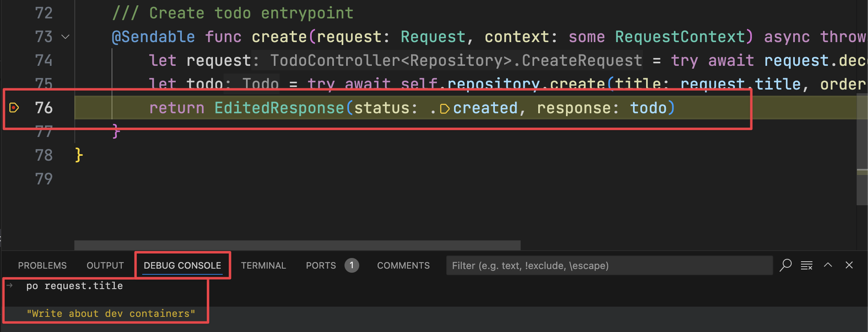Switch to the PROBLEMS tab
The image size is (868, 332).
point(42,266)
